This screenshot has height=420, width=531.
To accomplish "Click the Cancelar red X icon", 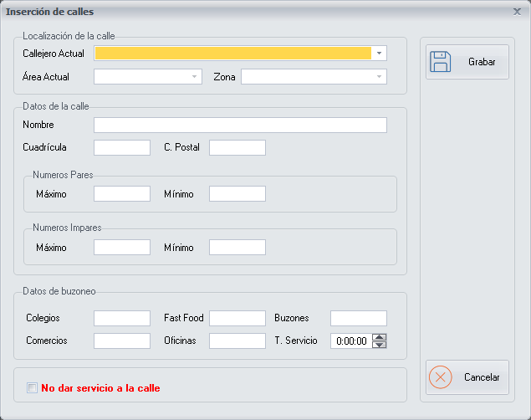I will coord(440,377).
